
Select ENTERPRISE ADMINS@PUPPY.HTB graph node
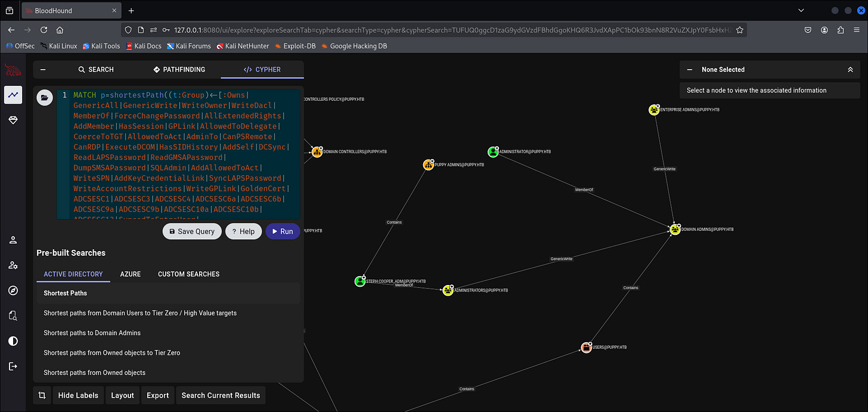[x=654, y=110]
